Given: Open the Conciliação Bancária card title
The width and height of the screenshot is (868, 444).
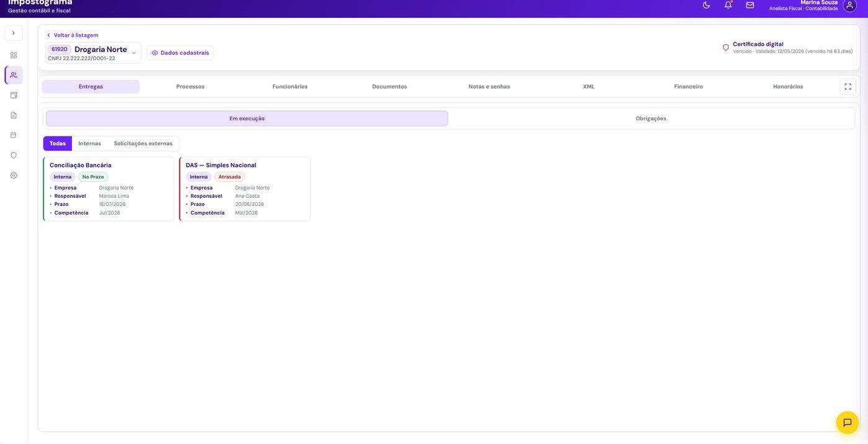Looking at the screenshot, I should point(81,166).
